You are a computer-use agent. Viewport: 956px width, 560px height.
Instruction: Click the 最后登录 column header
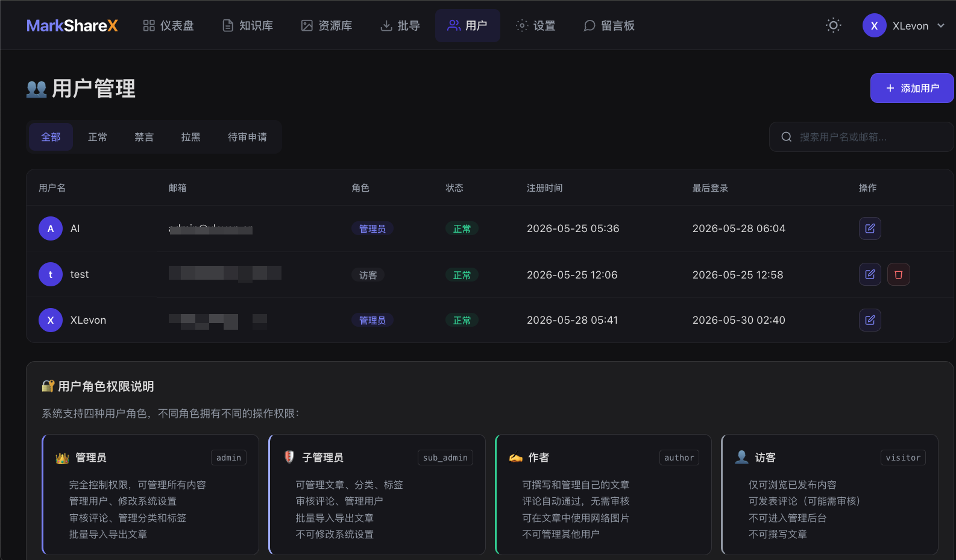click(x=710, y=188)
